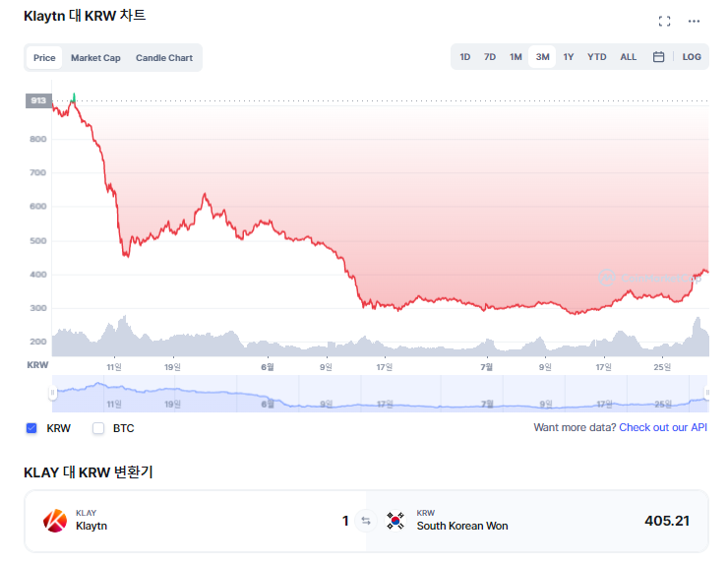Click the KRW converted value 405.21

[667, 521]
